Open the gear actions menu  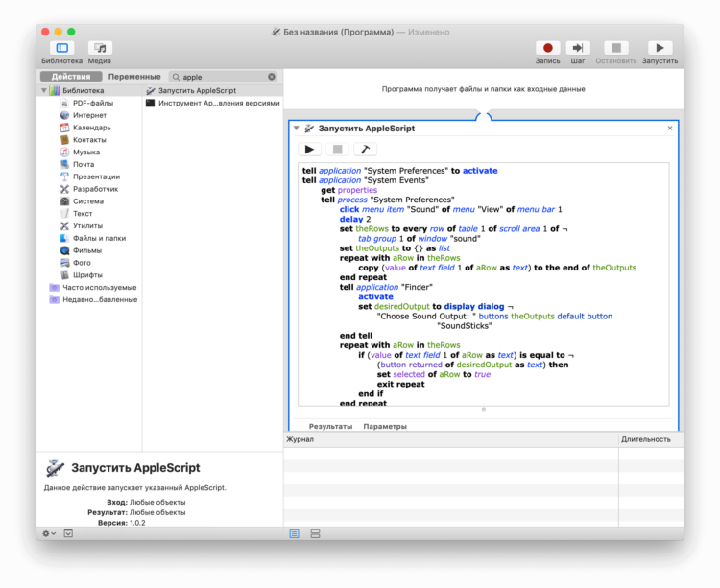(49, 533)
